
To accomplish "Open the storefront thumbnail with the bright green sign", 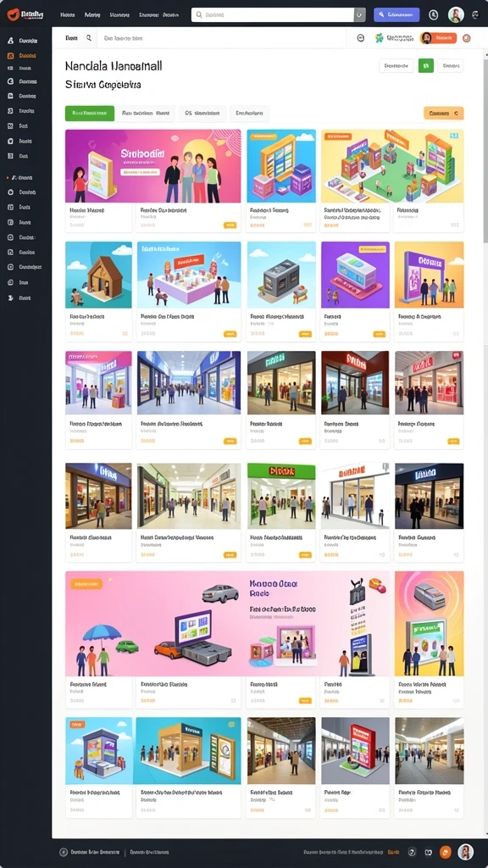I will [281, 495].
